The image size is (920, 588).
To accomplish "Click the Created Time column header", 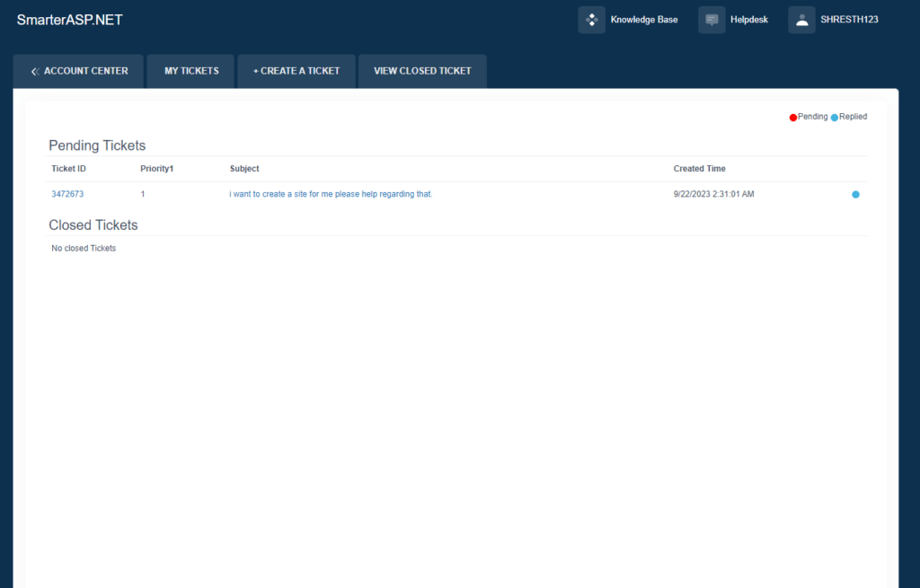I will coord(699,169).
